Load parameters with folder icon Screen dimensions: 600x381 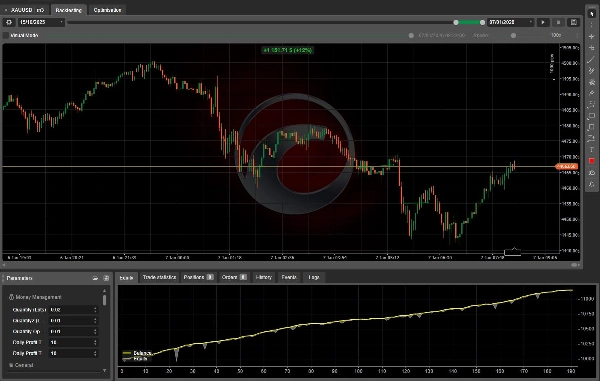[95, 278]
